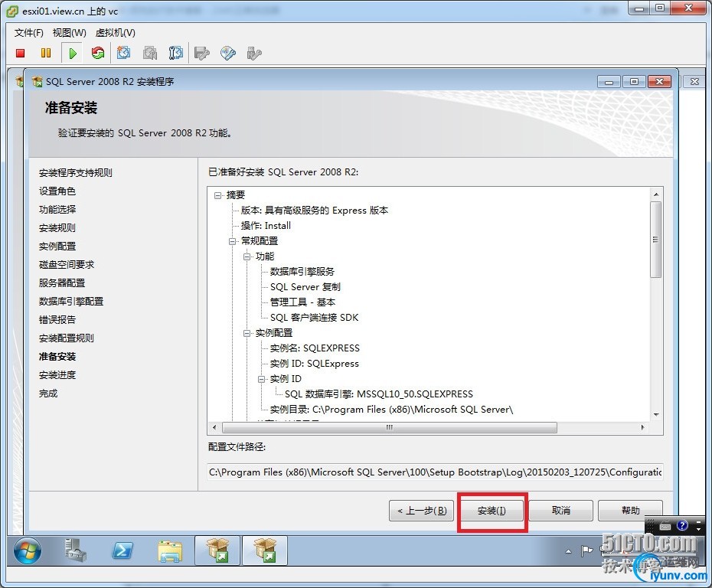Select tree item 实例名: SQLEXPRESS
Screen dimensions: 712x588
click(315, 348)
